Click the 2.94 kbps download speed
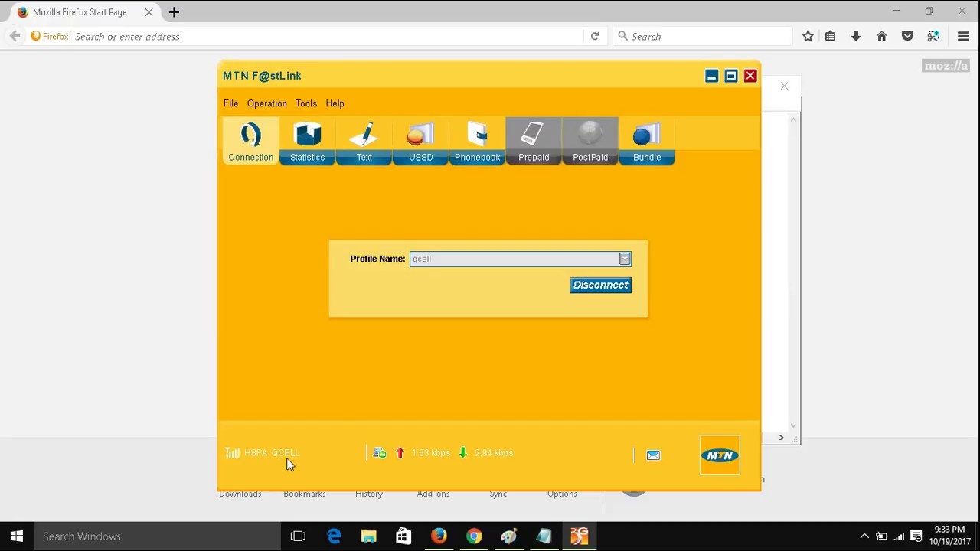Image resolution: width=980 pixels, height=551 pixels. point(494,453)
